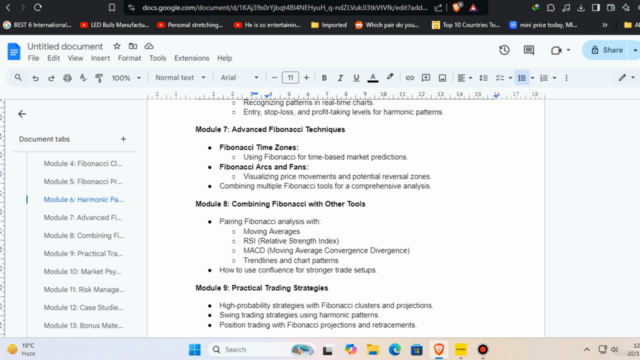Show all comments icon
Image resolution: width=640 pixels, height=360 pixels.
529,50
